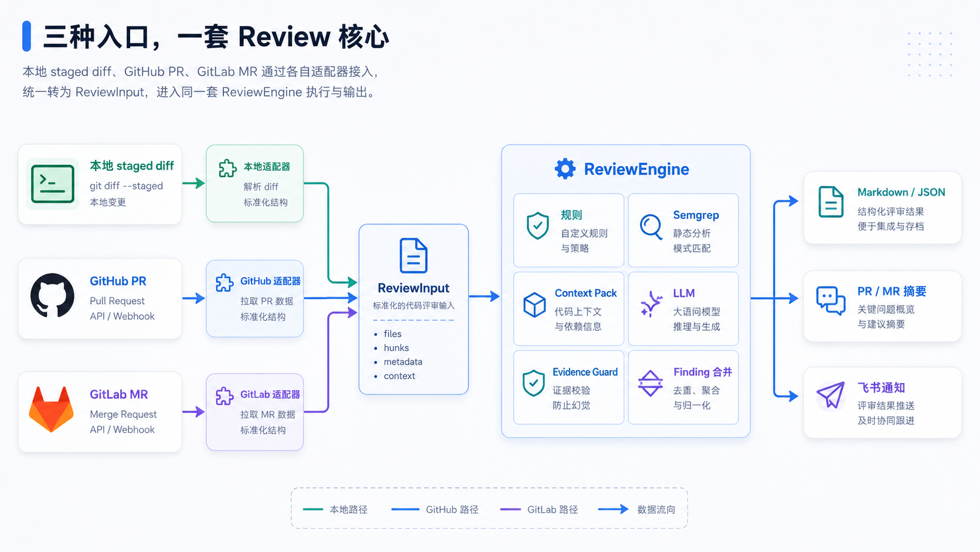
Task: Click the purple puzzle icon of GitLab 适配器
Action: pos(224,396)
